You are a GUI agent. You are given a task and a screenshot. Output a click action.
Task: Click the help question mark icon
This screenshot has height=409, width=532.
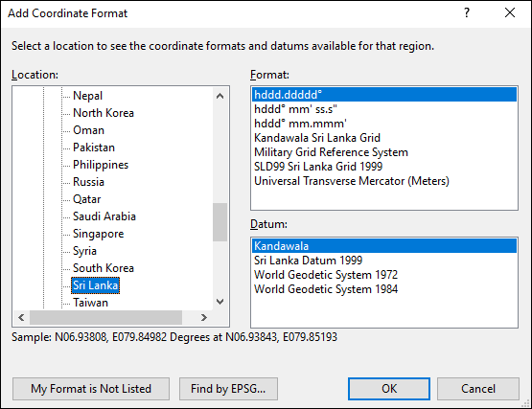467,12
